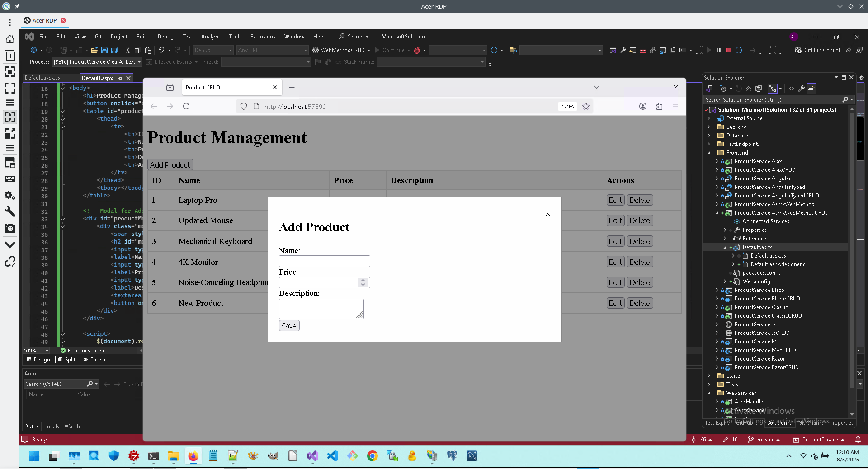Image resolution: width=868 pixels, height=469 pixels.
Task: Open the Debug solution configuration dropdown
Action: (213, 50)
